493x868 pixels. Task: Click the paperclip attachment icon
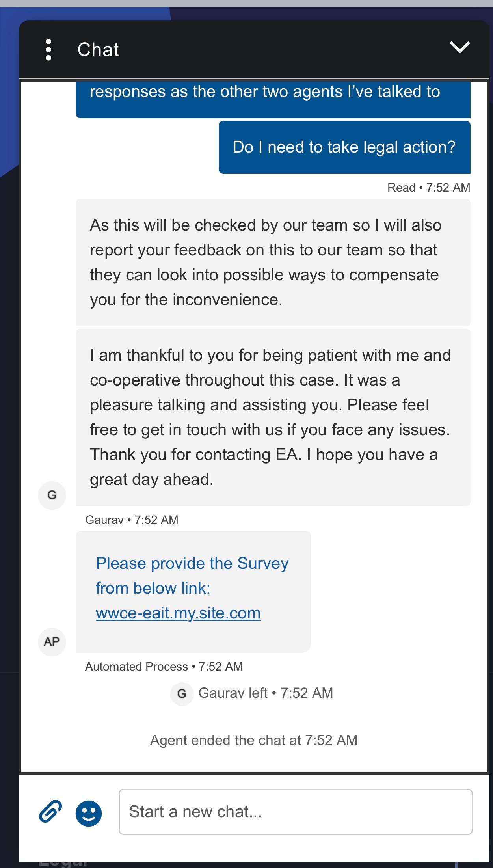[x=50, y=811]
